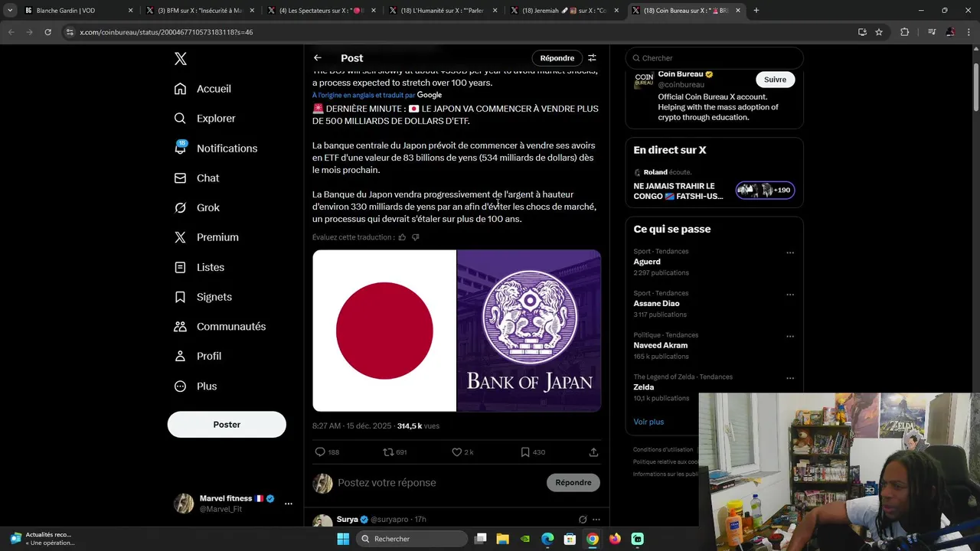
Task: Click Répondre button beside reply field
Action: pos(573,483)
